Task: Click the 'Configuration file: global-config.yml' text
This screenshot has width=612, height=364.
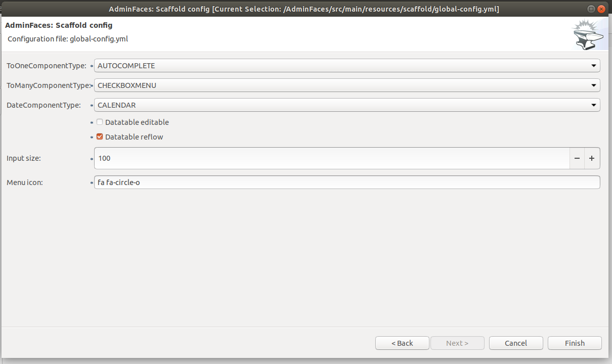Action: [x=68, y=38]
